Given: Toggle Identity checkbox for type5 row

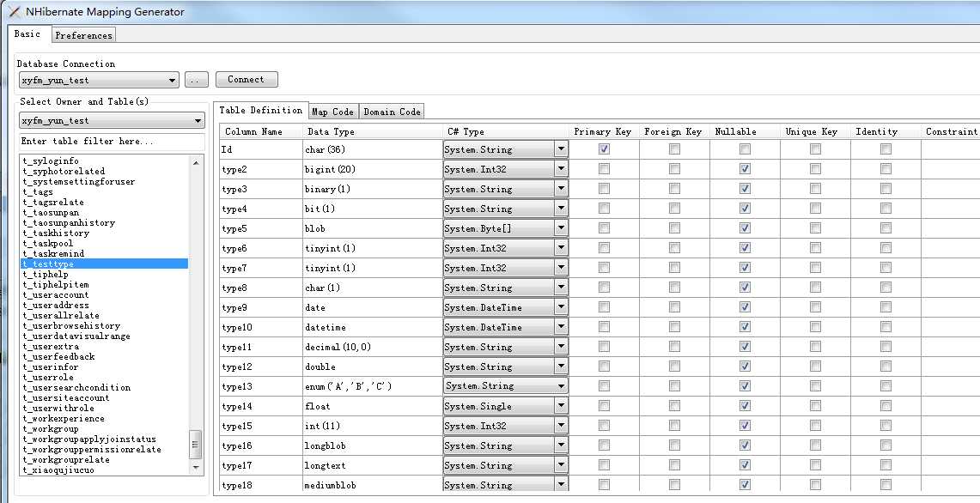Looking at the screenshot, I should [886, 228].
